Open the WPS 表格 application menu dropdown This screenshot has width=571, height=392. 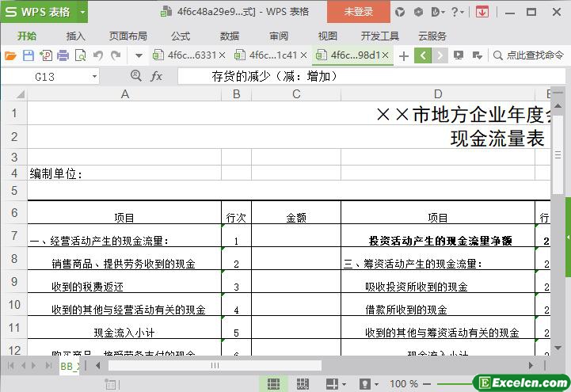79,12
